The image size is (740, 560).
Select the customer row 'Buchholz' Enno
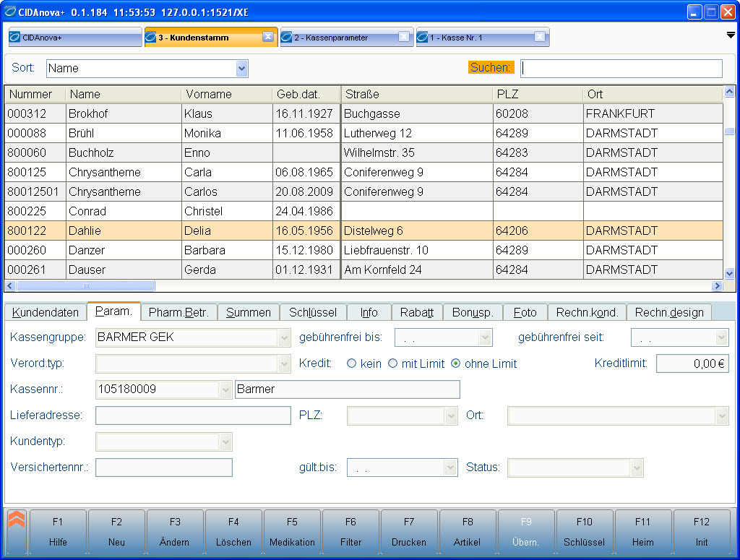(x=364, y=153)
